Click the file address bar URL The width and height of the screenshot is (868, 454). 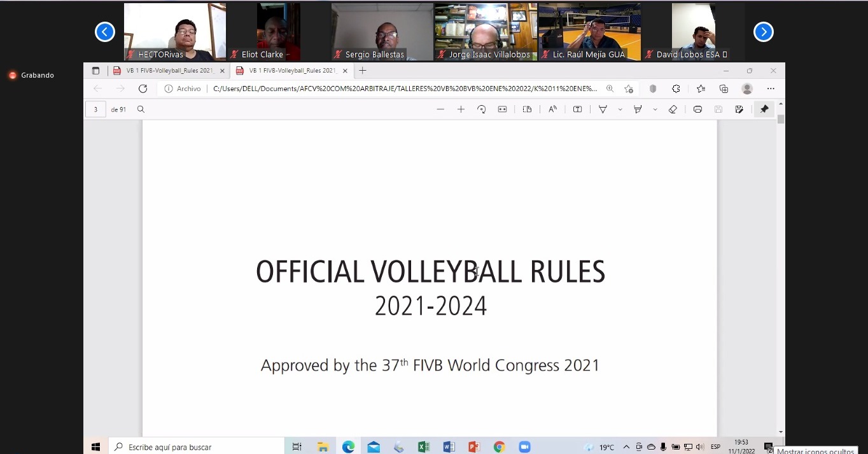point(405,89)
